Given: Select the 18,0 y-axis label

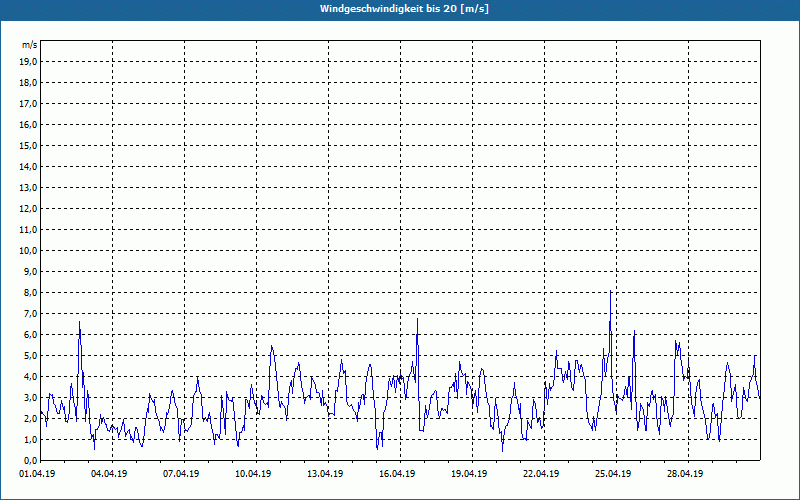Looking at the screenshot, I should (x=28, y=83).
